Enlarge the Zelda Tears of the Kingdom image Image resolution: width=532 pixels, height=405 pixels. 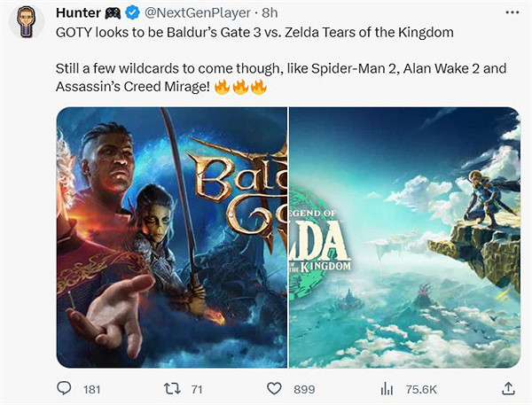point(404,237)
